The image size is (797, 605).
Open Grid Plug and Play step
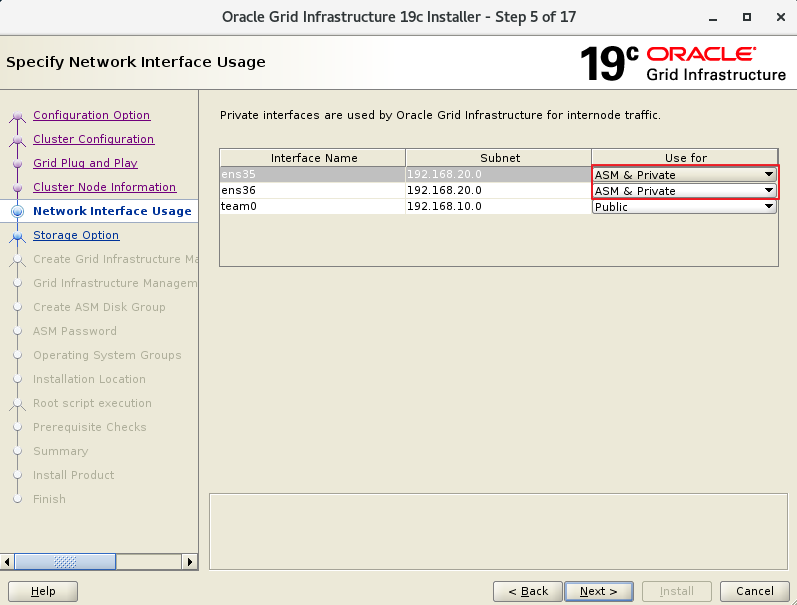[85, 163]
